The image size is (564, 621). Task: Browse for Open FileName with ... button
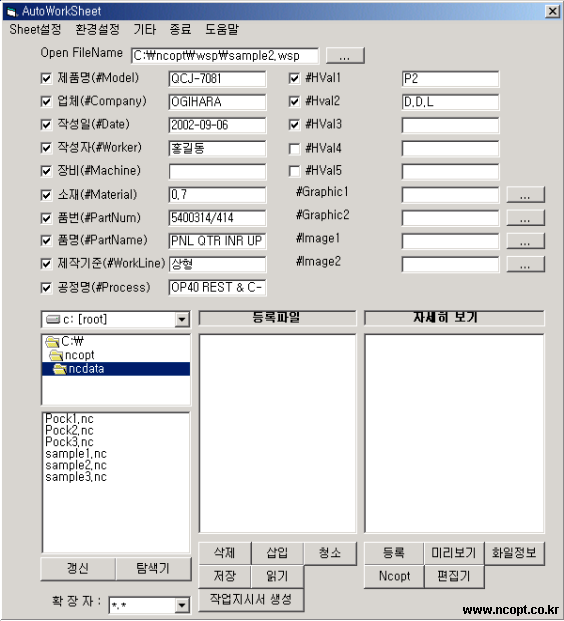point(345,55)
